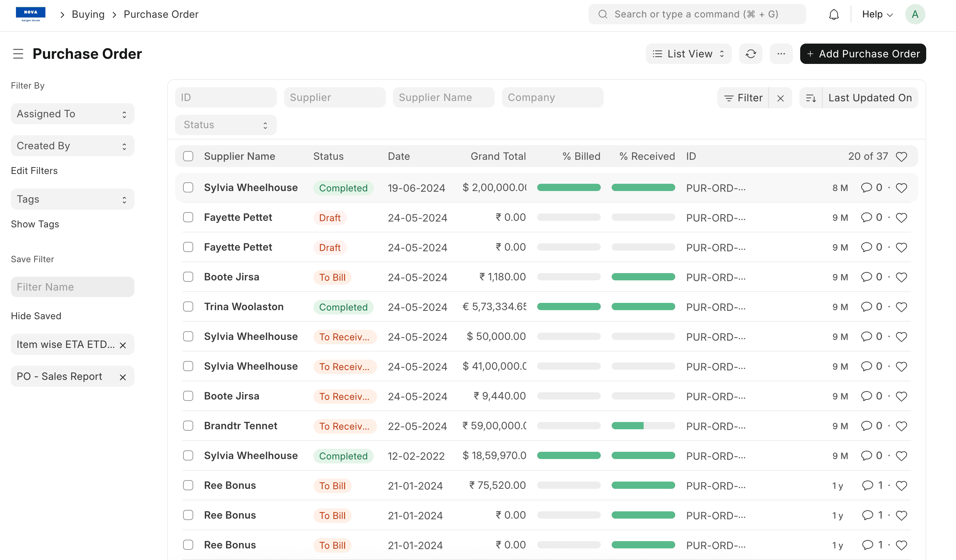Navigate to Buying via the breadcrumb
This screenshot has height=560, width=956.
pos(88,14)
